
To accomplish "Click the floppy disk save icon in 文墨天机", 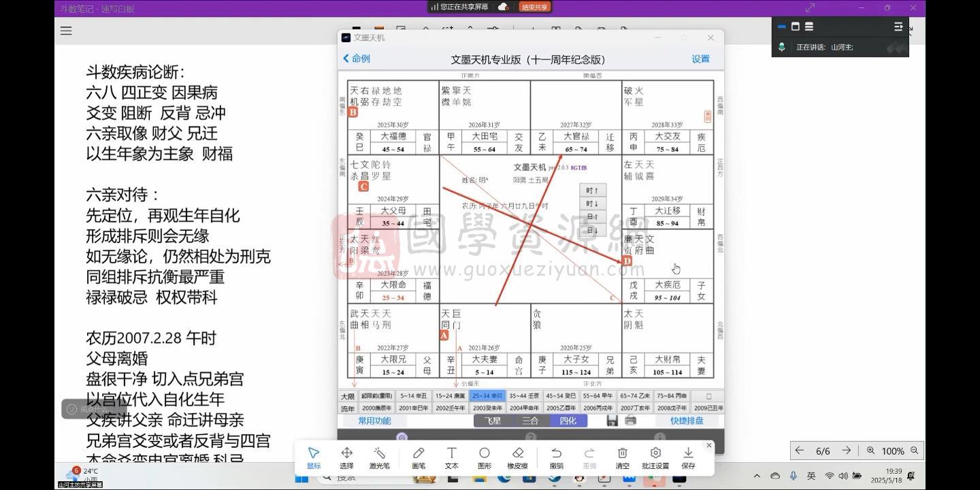I will [x=612, y=421].
